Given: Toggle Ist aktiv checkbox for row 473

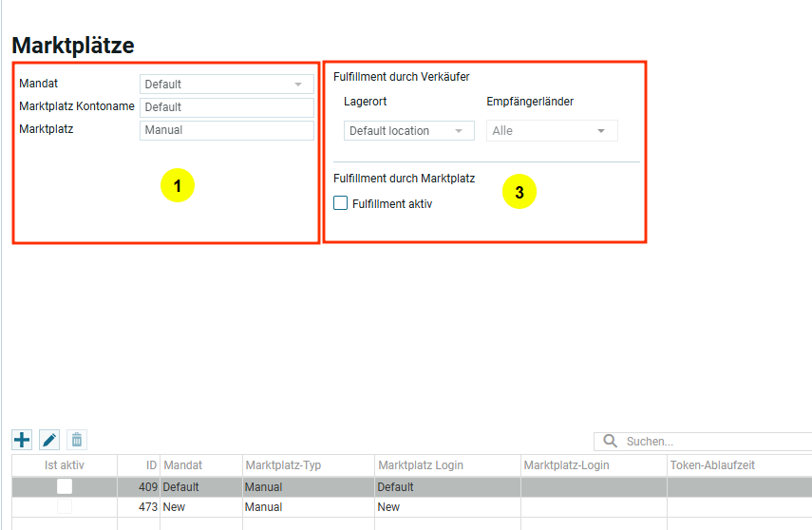Looking at the screenshot, I should [65, 507].
